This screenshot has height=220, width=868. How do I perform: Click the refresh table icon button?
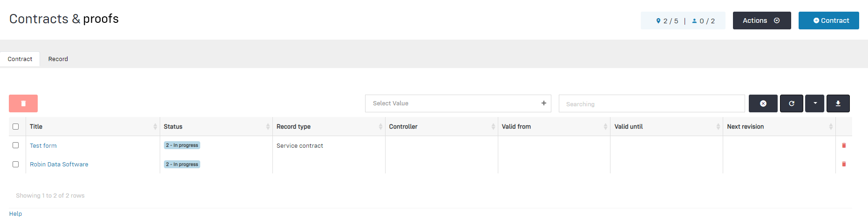click(x=791, y=103)
